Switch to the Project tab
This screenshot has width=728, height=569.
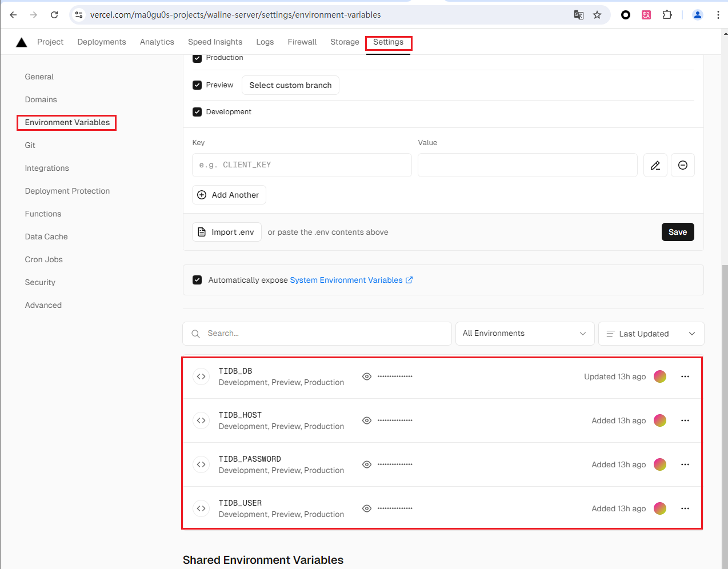tap(50, 42)
